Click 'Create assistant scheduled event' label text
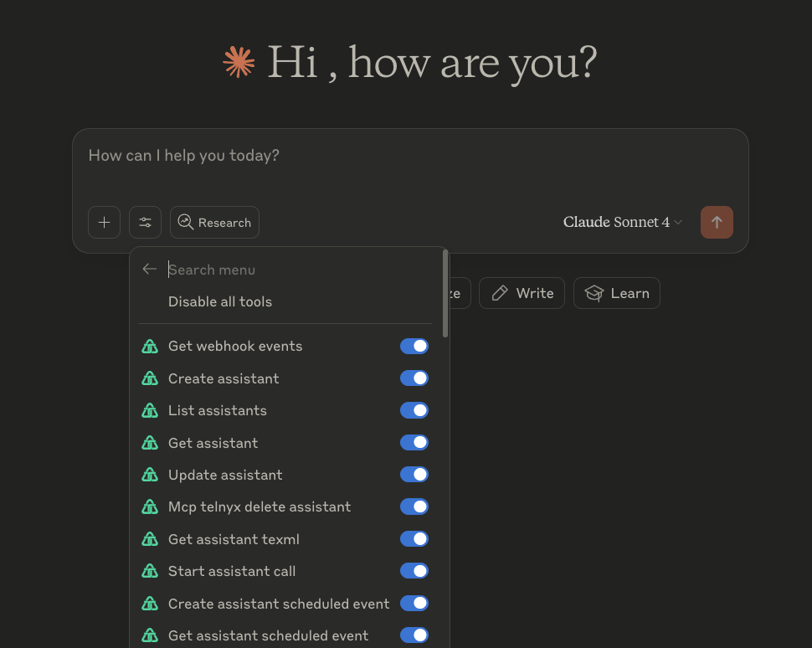 click(x=279, y=604)
